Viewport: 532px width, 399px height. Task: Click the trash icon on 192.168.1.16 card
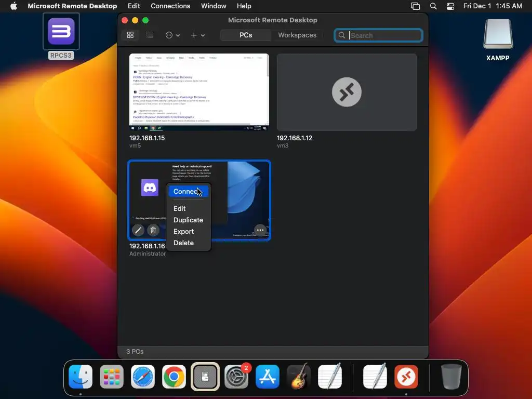153,230
